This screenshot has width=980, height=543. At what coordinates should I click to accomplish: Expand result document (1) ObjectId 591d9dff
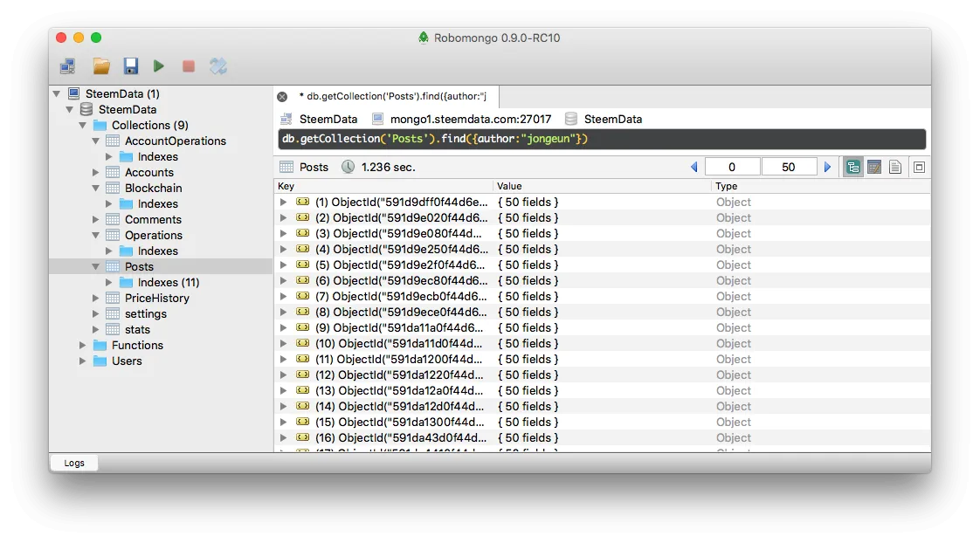pos(283,202)
